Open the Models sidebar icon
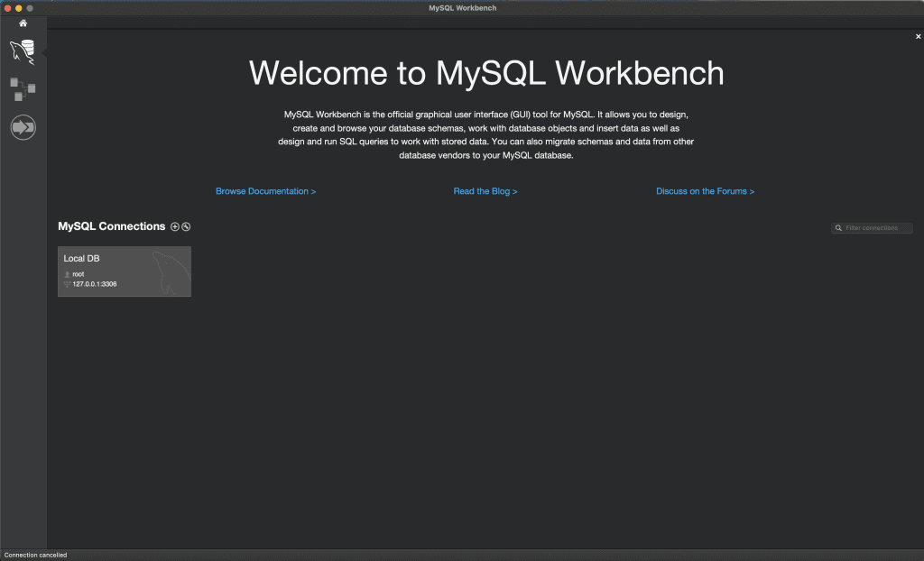Screen dimensions: 924x561 click(x=23, y=89)
